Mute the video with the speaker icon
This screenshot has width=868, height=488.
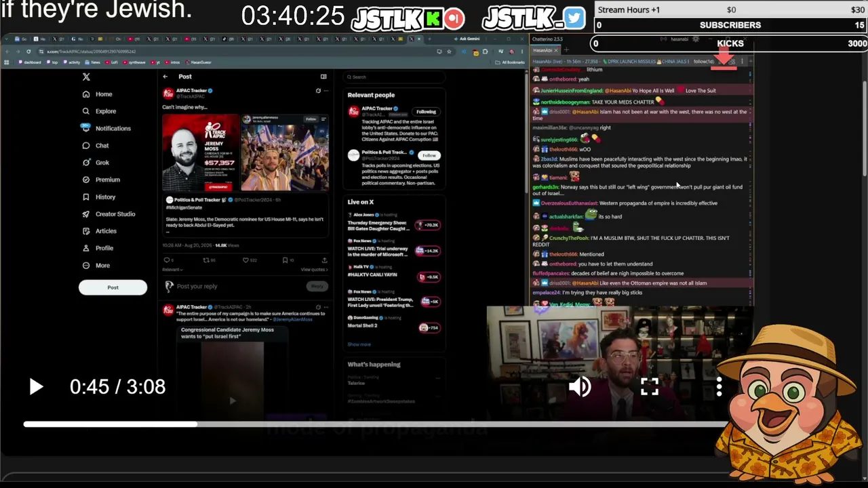tap(580, 387)
